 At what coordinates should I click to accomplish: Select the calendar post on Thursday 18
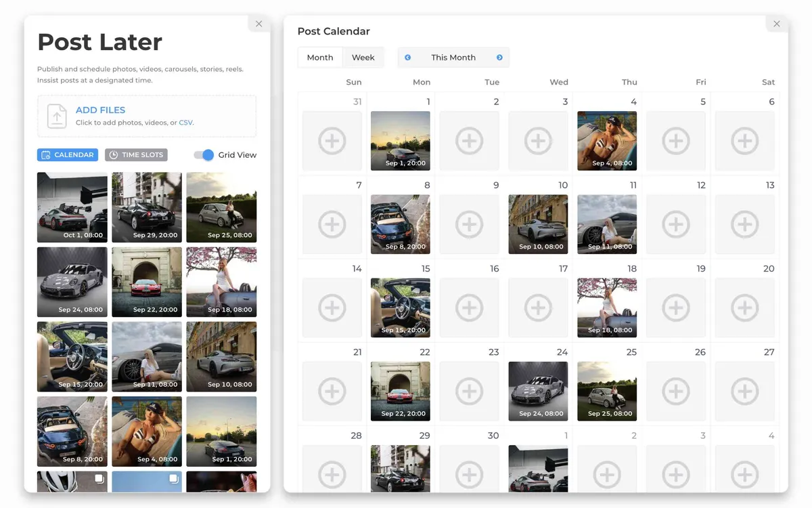tap(607, 308)
